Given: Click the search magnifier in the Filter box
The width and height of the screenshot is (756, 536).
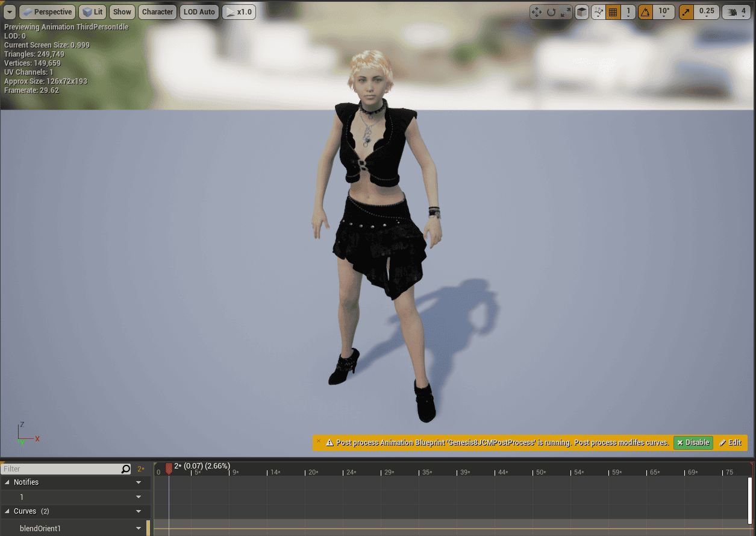Looking at the screenshot, I should (125, 468).
